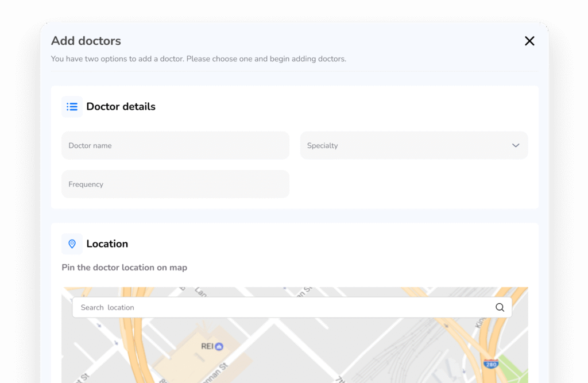Close the Add doctors dialog
Screen dimensions: 588x383
529,41
